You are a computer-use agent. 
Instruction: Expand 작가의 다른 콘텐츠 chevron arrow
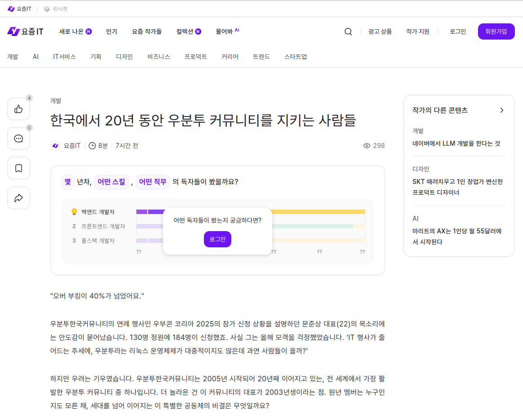click(x=502, y=110)
